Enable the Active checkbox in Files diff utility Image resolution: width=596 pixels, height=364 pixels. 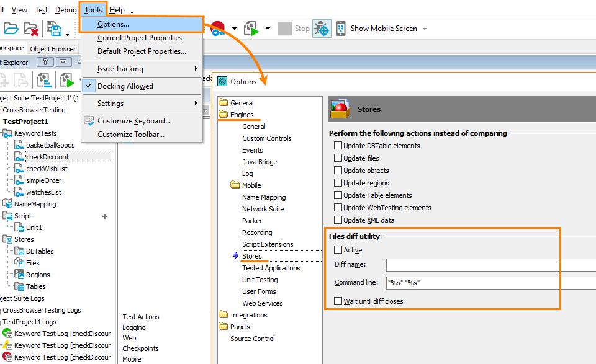338,250
